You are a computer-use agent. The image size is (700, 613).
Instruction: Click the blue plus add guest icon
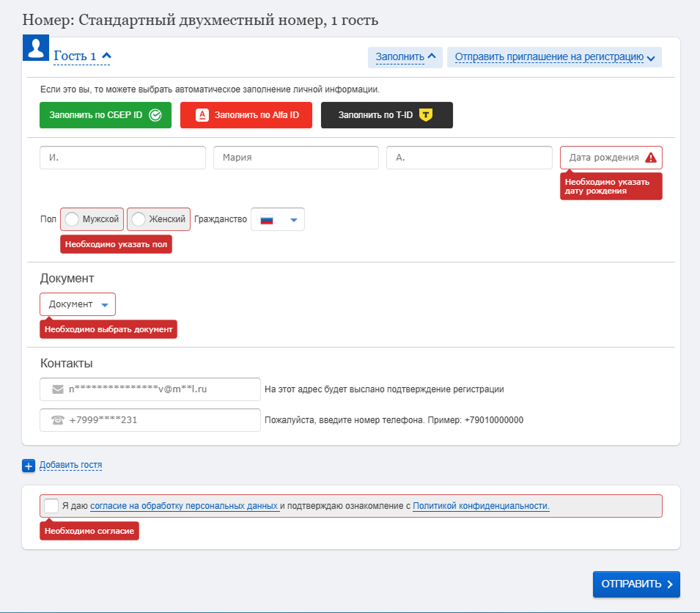(x=29, y=466)
